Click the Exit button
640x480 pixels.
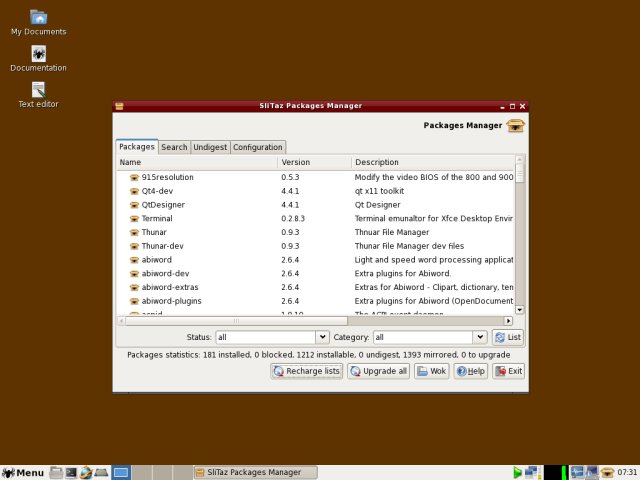[x=509, y=371]
